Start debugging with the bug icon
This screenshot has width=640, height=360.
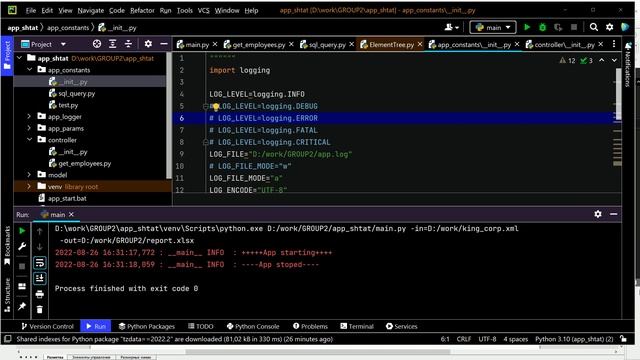point(542,27)
